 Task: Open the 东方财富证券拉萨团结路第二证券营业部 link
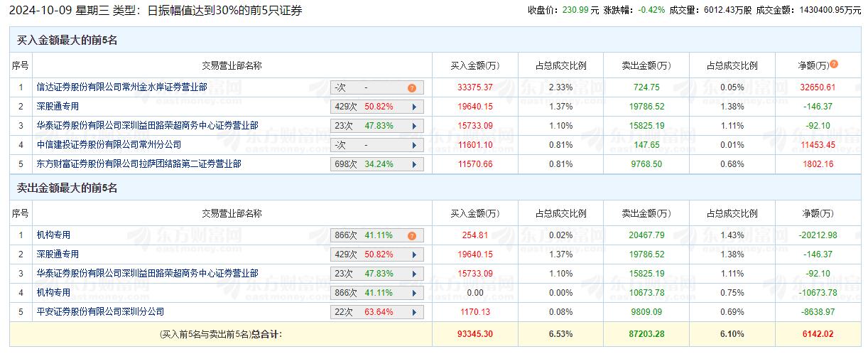click(x=139, y=164)
